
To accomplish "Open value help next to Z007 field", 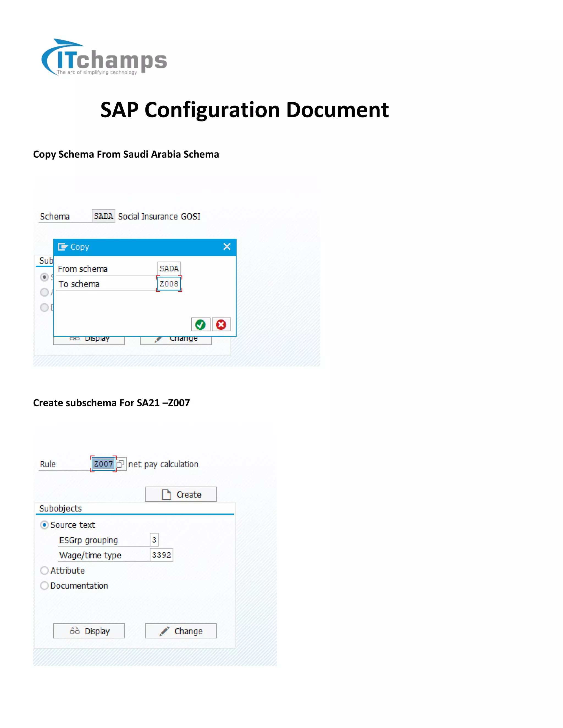I will [x=120, y=464].
